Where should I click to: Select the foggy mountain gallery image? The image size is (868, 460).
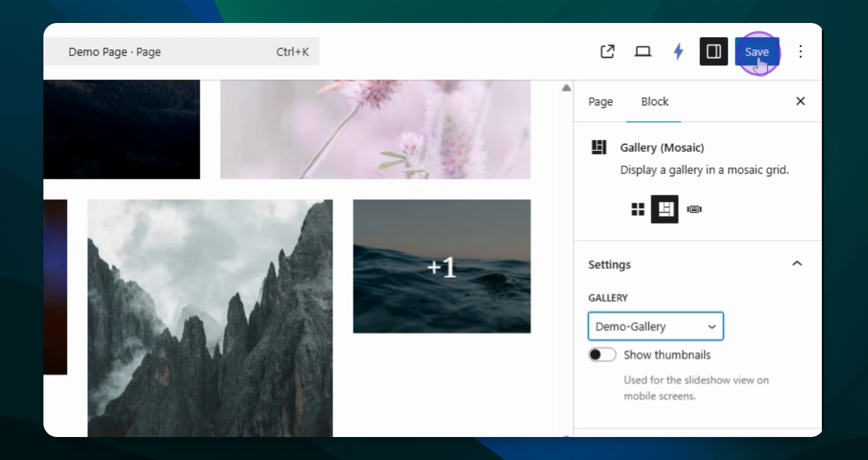(210, 318)
